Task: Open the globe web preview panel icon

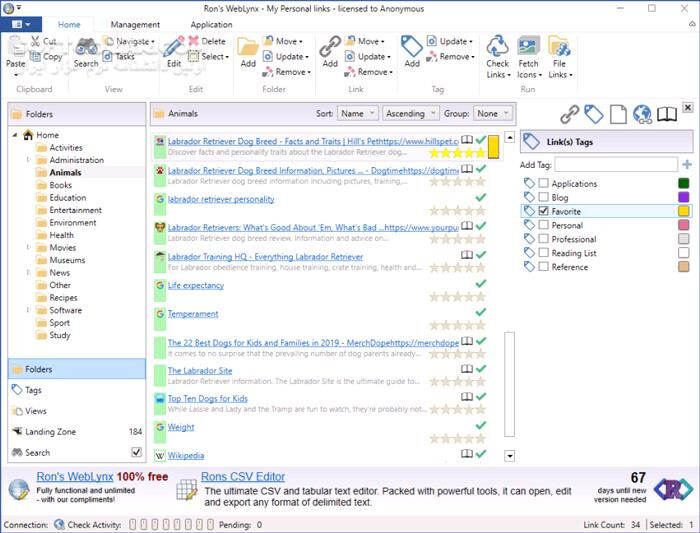Action: pos(642,114)
